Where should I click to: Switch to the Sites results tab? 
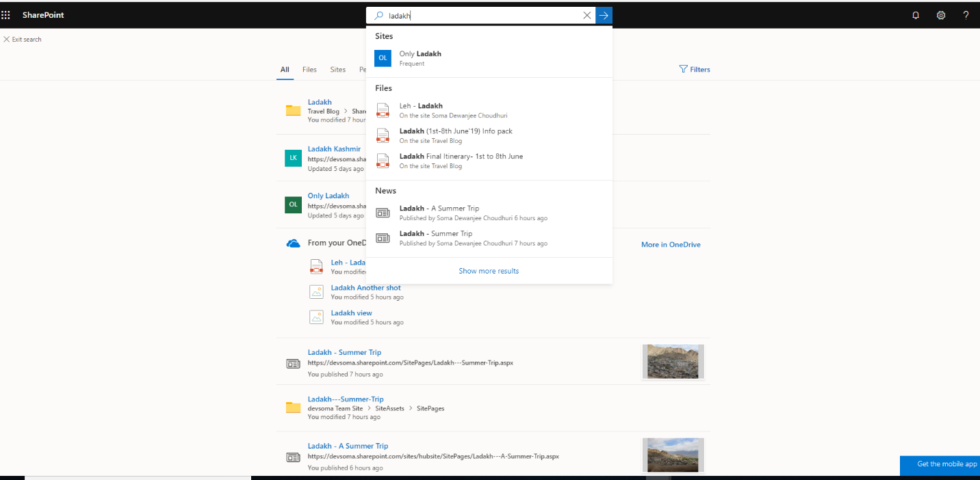(x=337, y=69)
